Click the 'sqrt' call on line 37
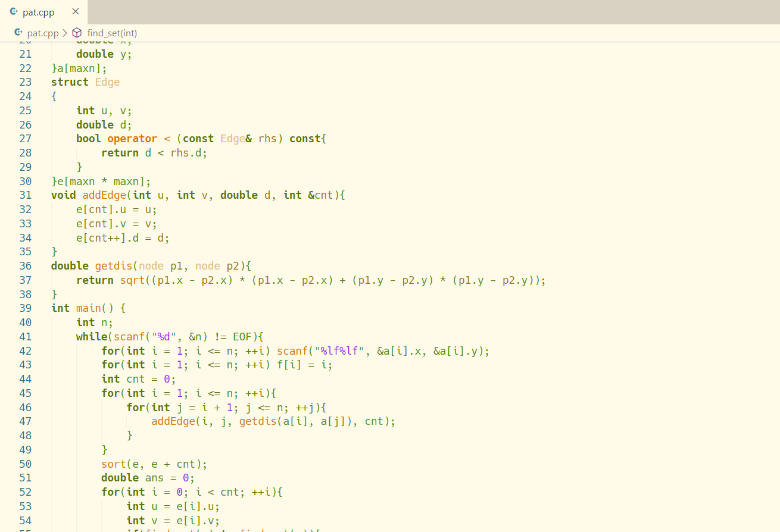780x532 pixels. pyautogui.click(x=133, y=280)
